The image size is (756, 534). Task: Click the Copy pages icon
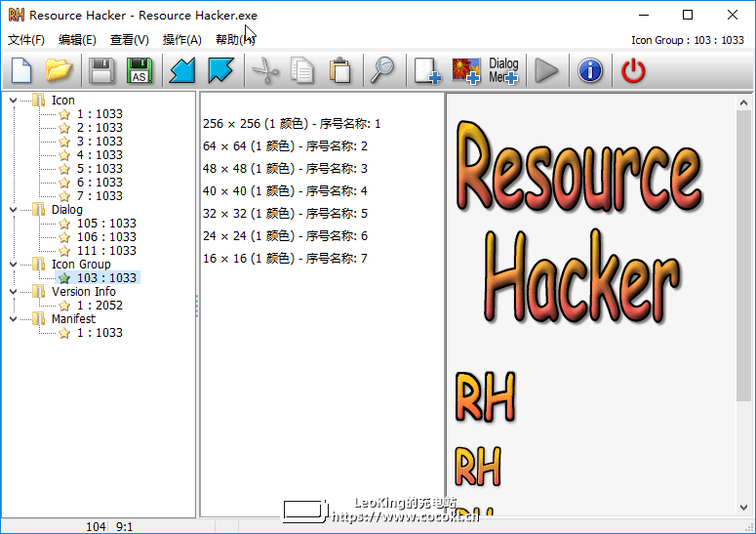click(x=302, y=70)
